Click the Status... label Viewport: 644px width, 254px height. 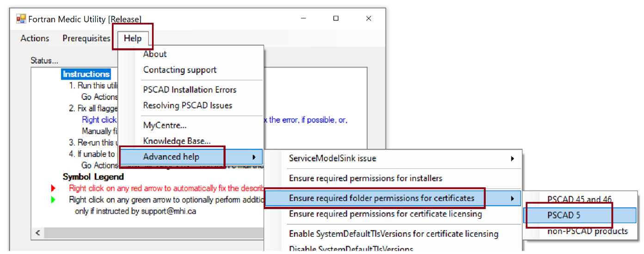click(44, 61)
